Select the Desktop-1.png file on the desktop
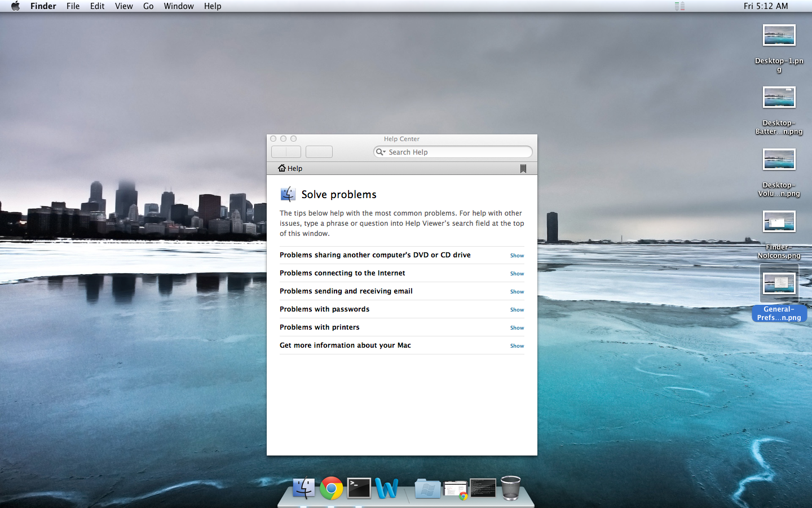Viewport: 812px width, 508px height. (779, 36)
